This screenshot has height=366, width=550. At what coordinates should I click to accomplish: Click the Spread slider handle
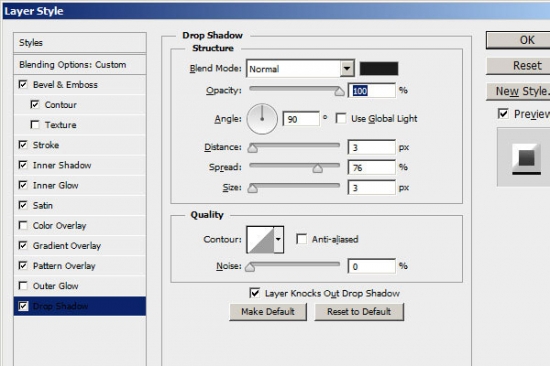click(318, 169)
